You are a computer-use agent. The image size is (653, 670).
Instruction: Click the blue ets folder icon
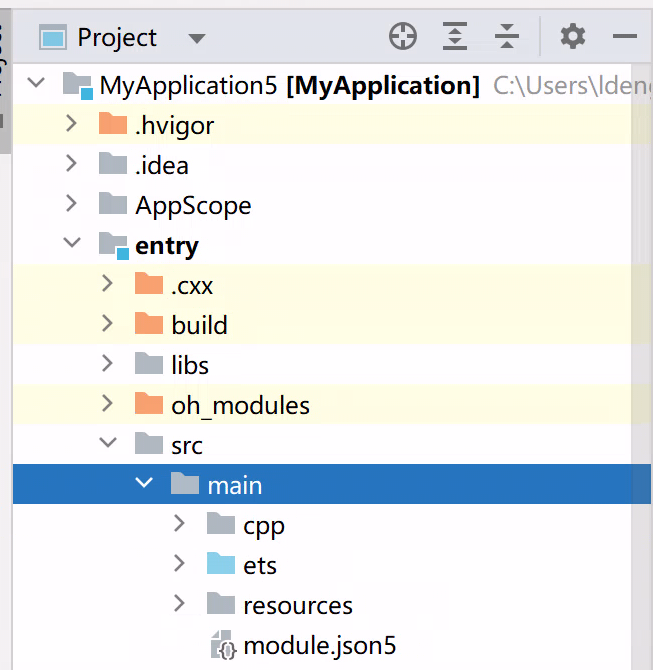[221, 565]
